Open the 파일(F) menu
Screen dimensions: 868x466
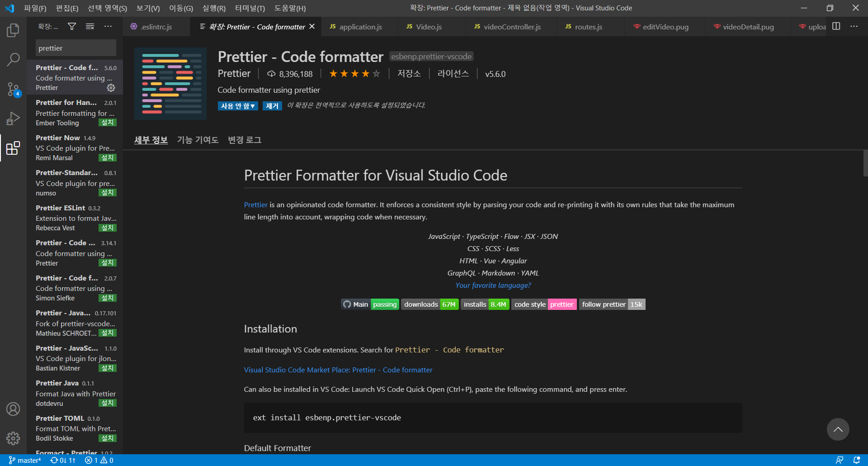35,8
